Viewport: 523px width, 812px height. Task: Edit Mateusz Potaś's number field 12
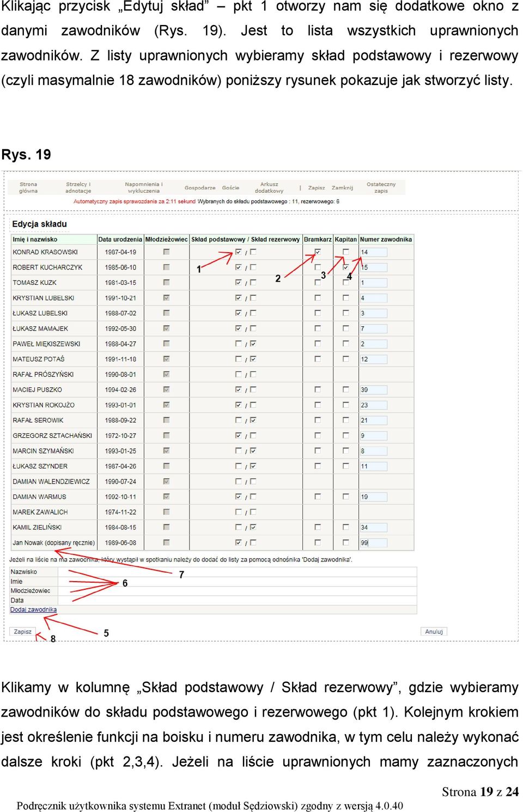tap(373, 359)
